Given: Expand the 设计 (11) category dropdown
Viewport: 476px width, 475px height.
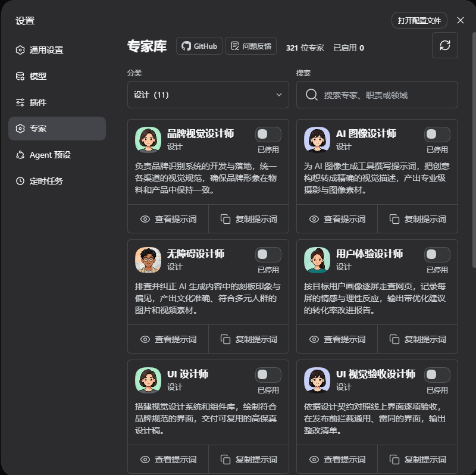Looking at the screenshot, I should pos(208,95).
